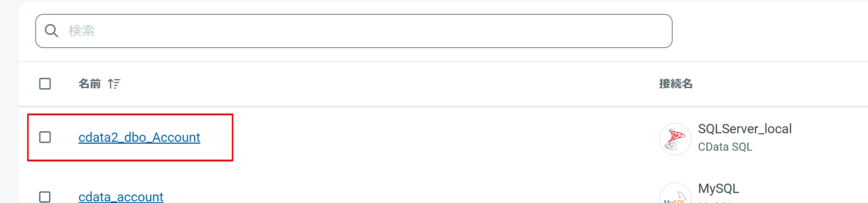This screenshot has height=203, width=868.
Task: Click the magnifying glass search icon
Action: pos(51,31)
